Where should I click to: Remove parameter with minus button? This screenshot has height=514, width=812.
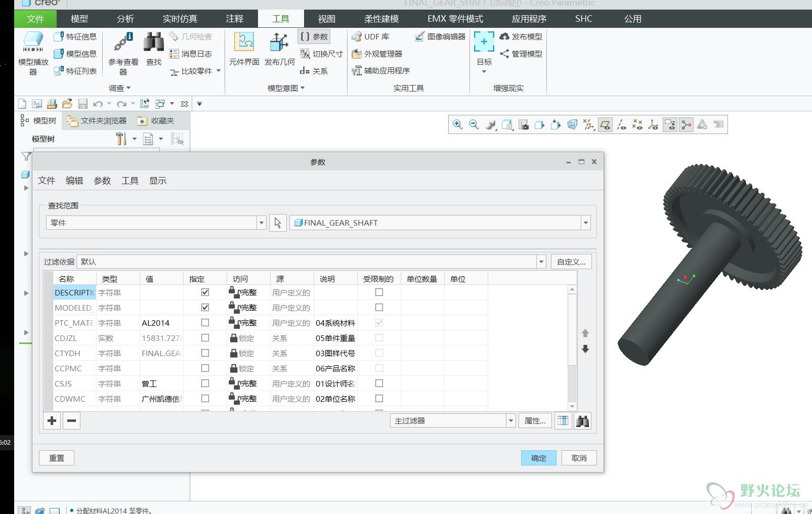71,420
